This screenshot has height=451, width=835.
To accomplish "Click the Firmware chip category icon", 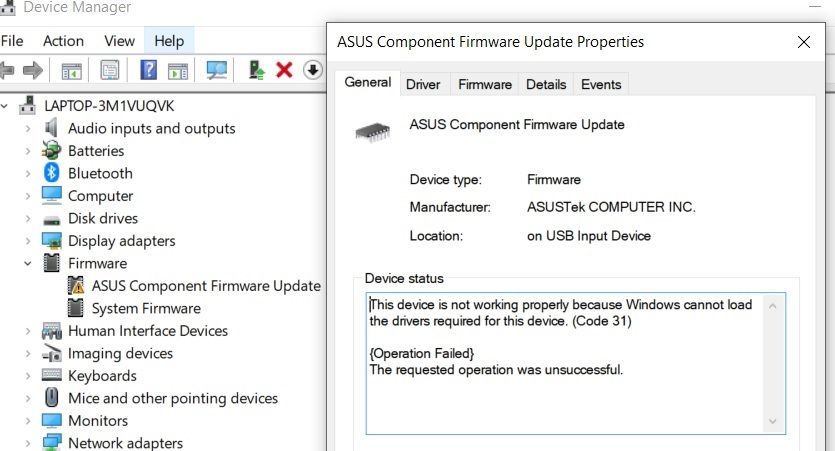I will point(52,263).
